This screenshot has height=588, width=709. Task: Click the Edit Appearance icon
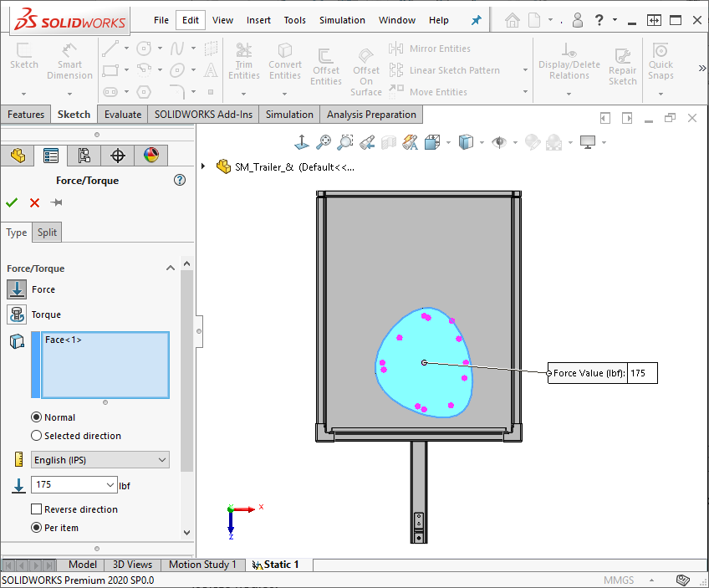coord(533,142)
